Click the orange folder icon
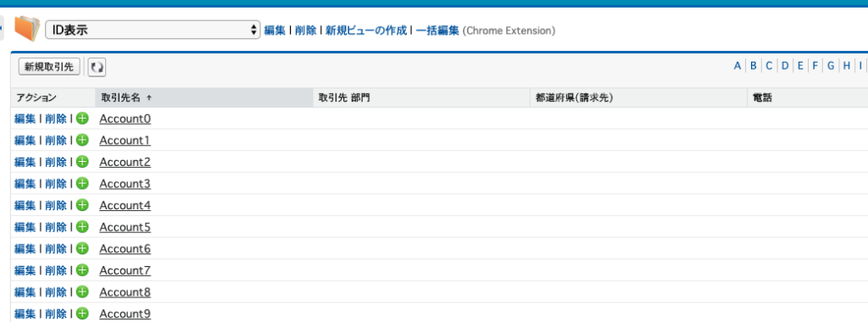Image resolution: width=868 pixels, height=322 pixels. click(27, 29)
